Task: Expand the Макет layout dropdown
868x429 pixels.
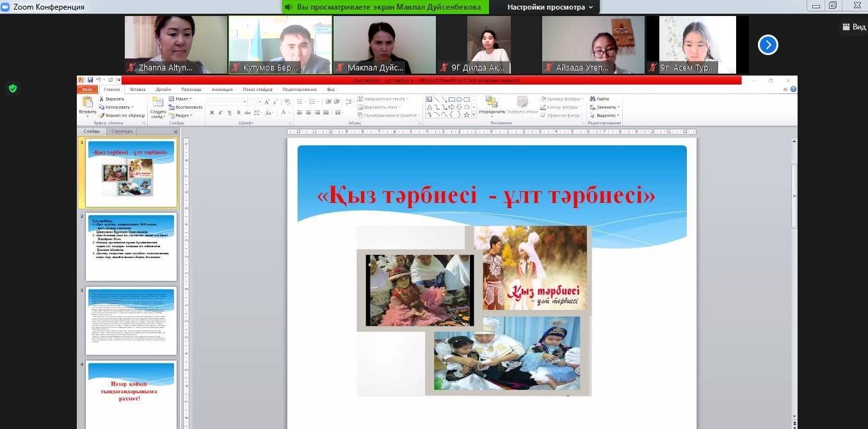Action: coord(181,99)
